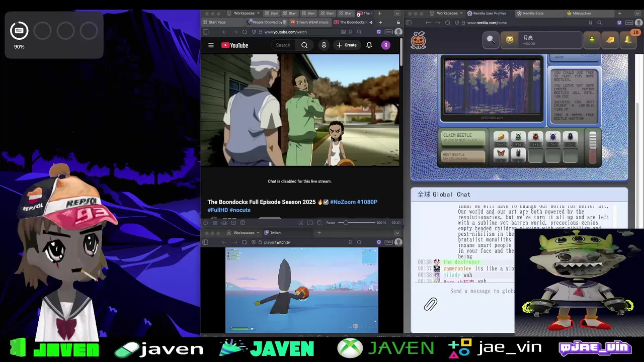
Task: Open Workspaces dropdown in the Twitch window
Action: tap(244, 233)
